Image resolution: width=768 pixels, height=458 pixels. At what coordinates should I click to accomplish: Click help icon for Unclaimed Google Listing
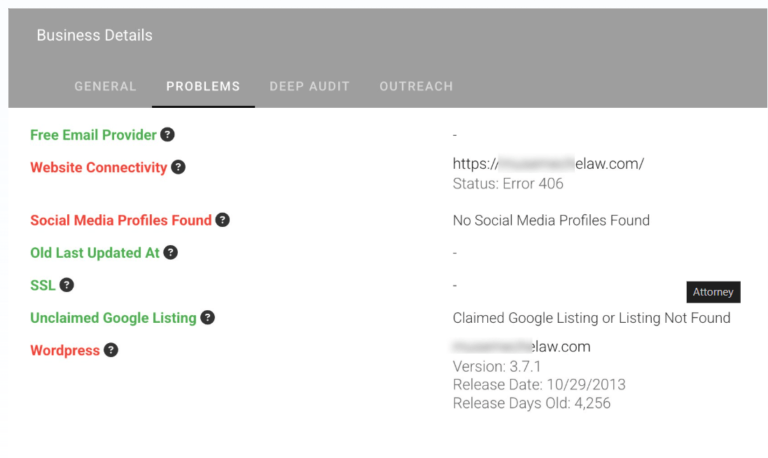(208, 317)
